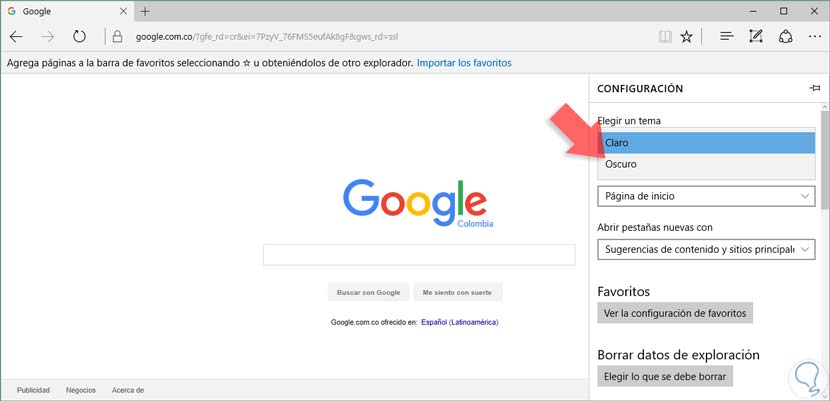Viewport: 830px width, 401px height.
Task: Click Buscar con Google button
Action: pyautogui.click(x=368, y=293)
